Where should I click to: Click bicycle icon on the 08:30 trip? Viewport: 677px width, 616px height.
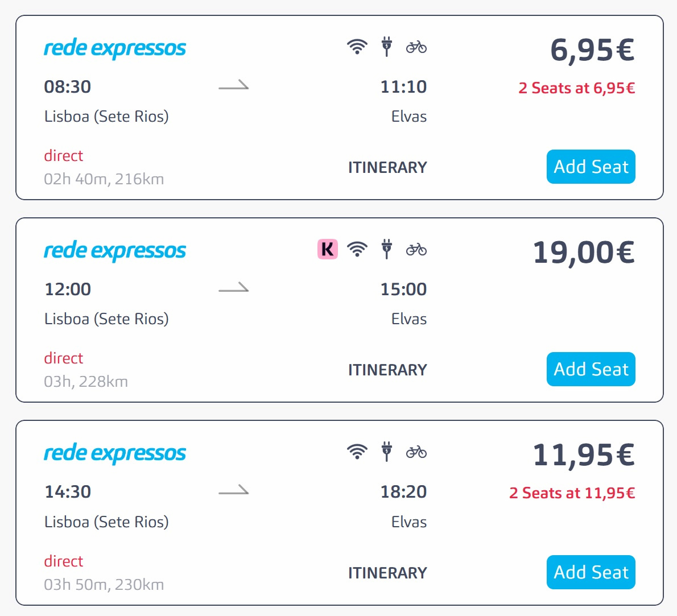(x=416, y=47)
